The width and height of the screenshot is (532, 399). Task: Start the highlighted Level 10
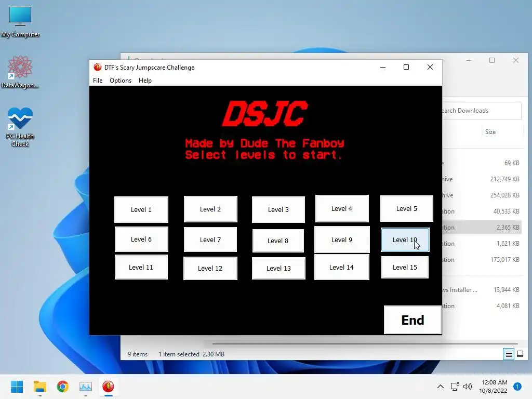(x=405, y=240)
